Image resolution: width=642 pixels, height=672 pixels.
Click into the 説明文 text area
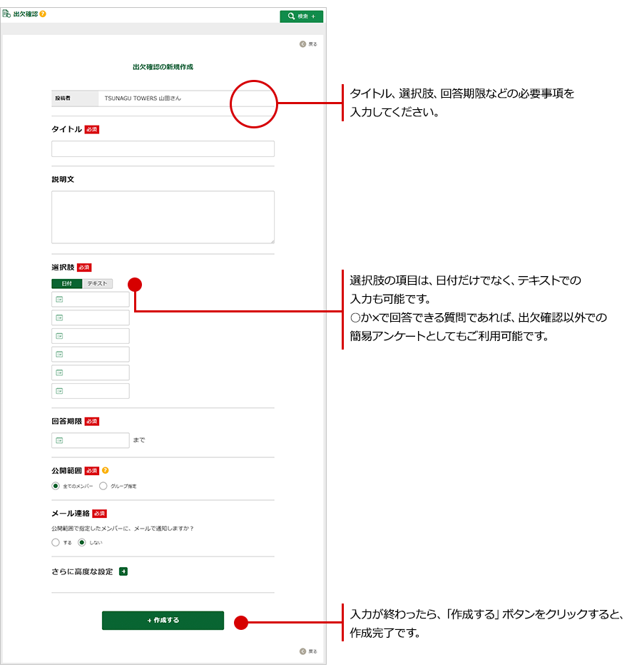pyautogui.click(x=163, y=217)
